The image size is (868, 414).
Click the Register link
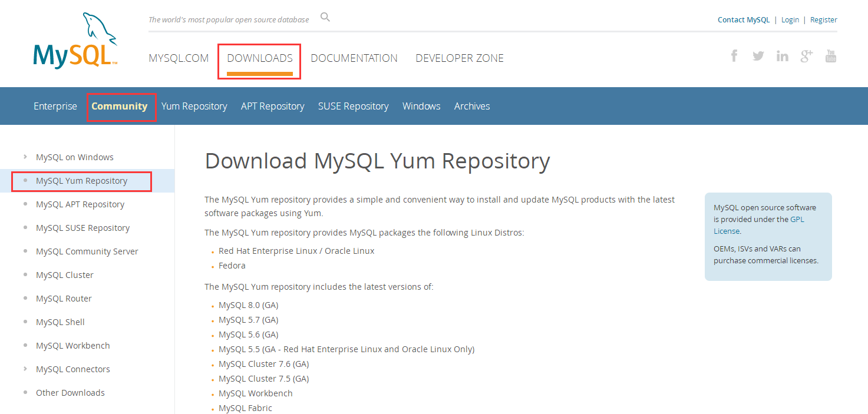point(823,20)
